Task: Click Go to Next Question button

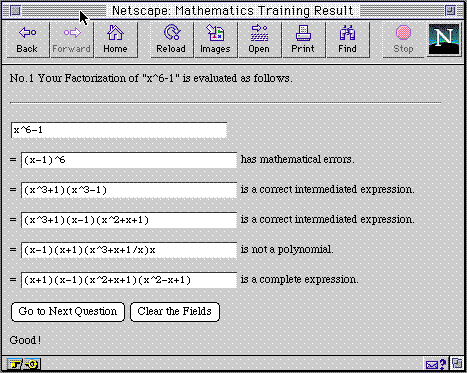Action: pyautogui.click(x=68, y=312)
